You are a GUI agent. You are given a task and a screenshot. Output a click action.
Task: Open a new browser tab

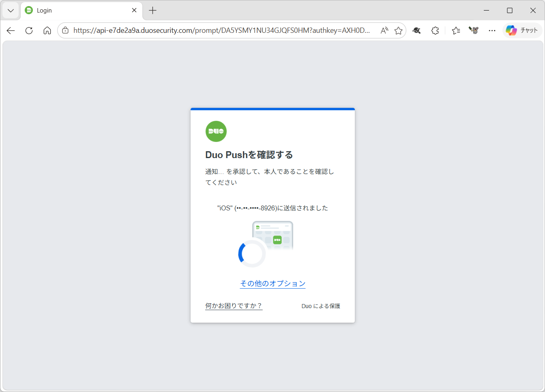pos(152,11)
